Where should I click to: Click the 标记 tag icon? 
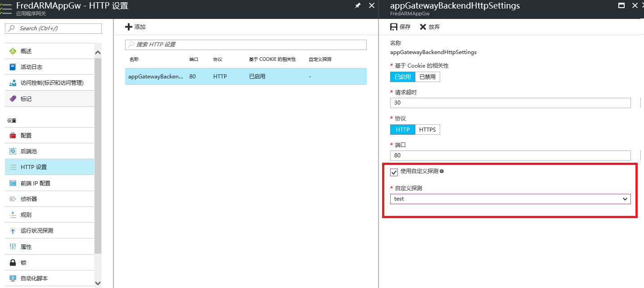pyautogui.click(x=13, y=99)
